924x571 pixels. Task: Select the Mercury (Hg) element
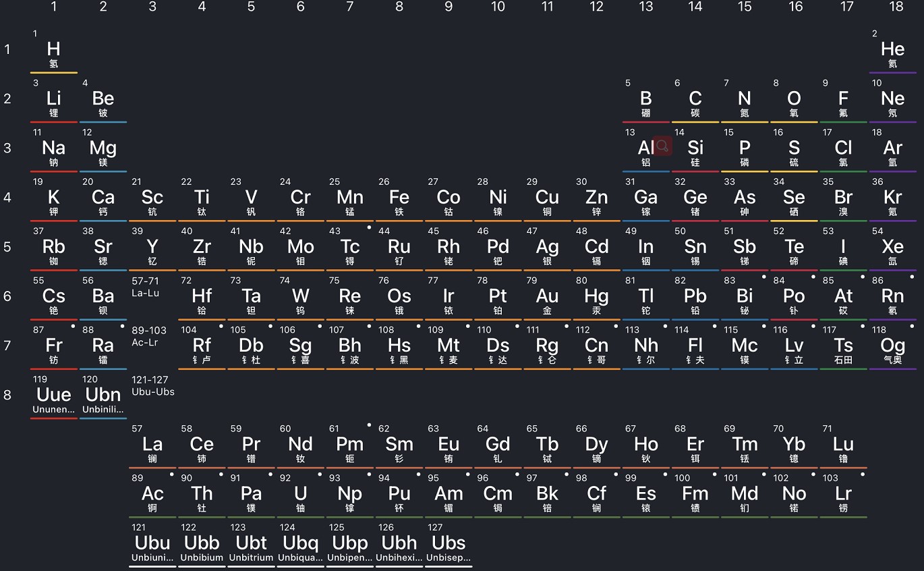(x=596, y=298)
